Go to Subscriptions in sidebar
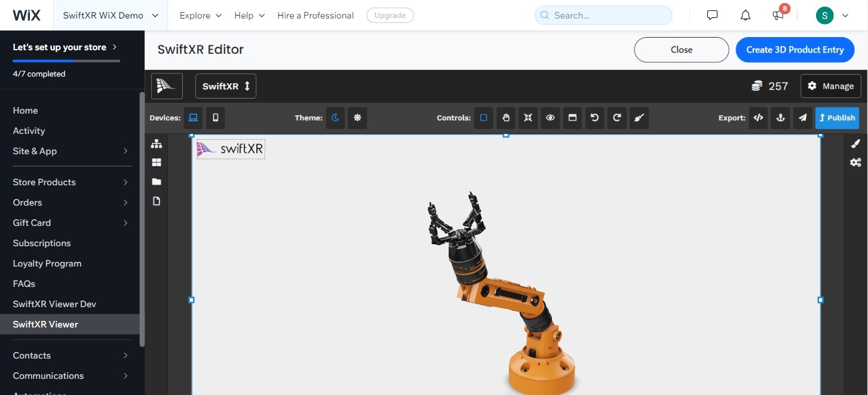The image size is (868, 395). click(42, 243)
